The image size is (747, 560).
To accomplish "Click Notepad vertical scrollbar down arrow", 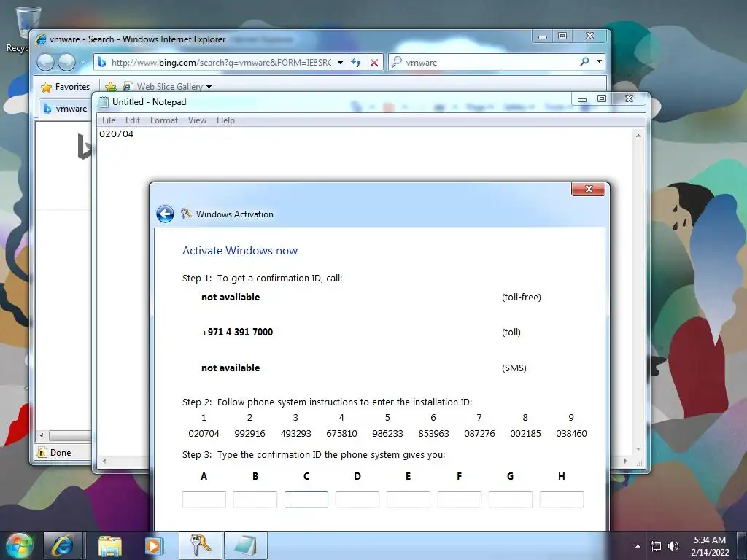I will (638, 449).
